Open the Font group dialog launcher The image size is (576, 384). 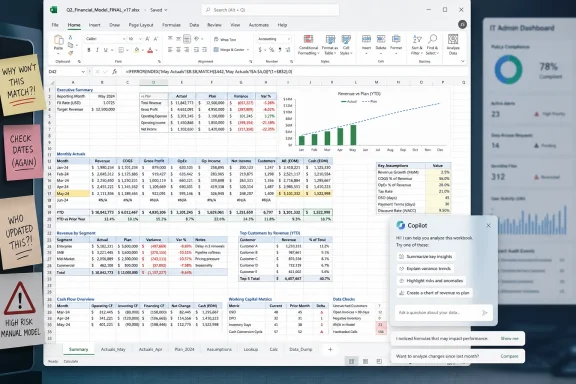tap(159, 62)
